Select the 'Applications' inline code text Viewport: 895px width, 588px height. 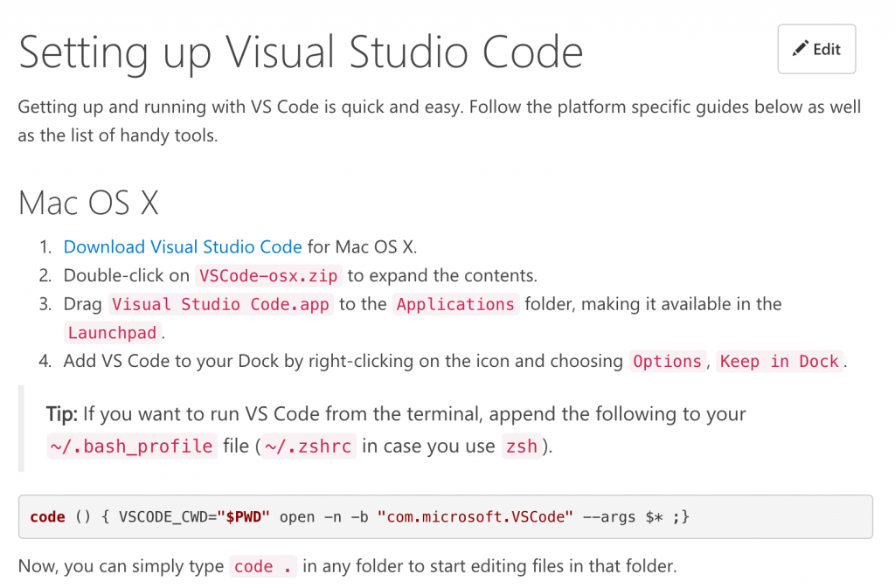click(455, 305)
